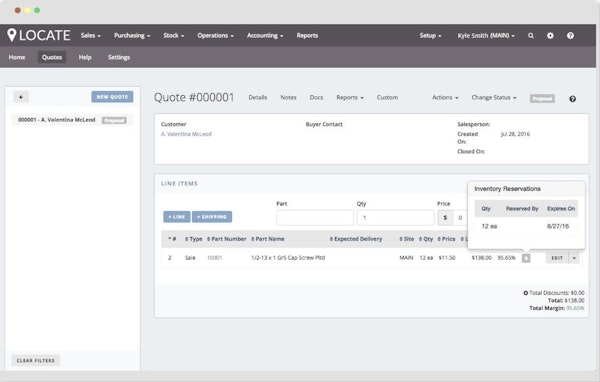Click the dollar sign price type button
Screen dimensions: 600x382
coord(445,218)
